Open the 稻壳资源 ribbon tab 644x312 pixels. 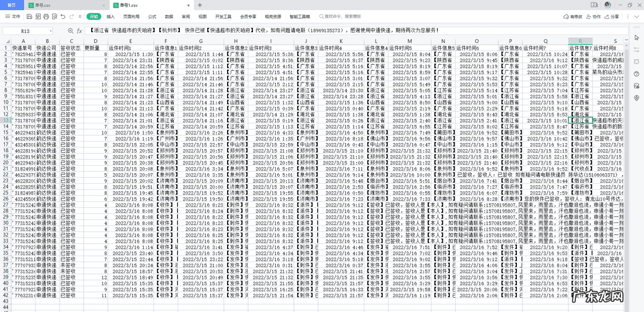[x=273, y=17]
